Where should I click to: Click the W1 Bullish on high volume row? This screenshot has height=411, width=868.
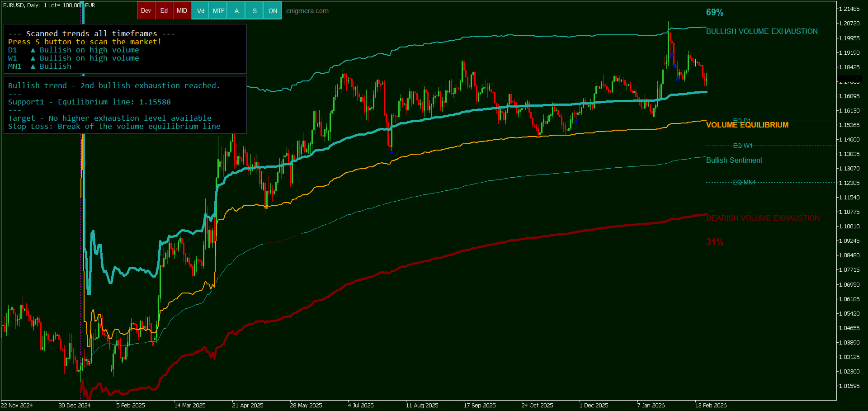tap(74, 58)
